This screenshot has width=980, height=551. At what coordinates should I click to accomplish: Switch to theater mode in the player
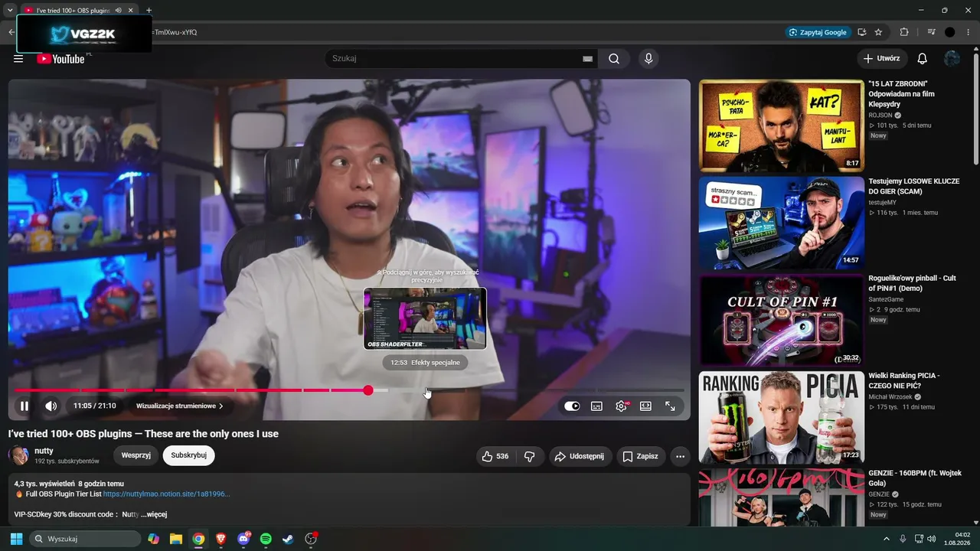645,406
